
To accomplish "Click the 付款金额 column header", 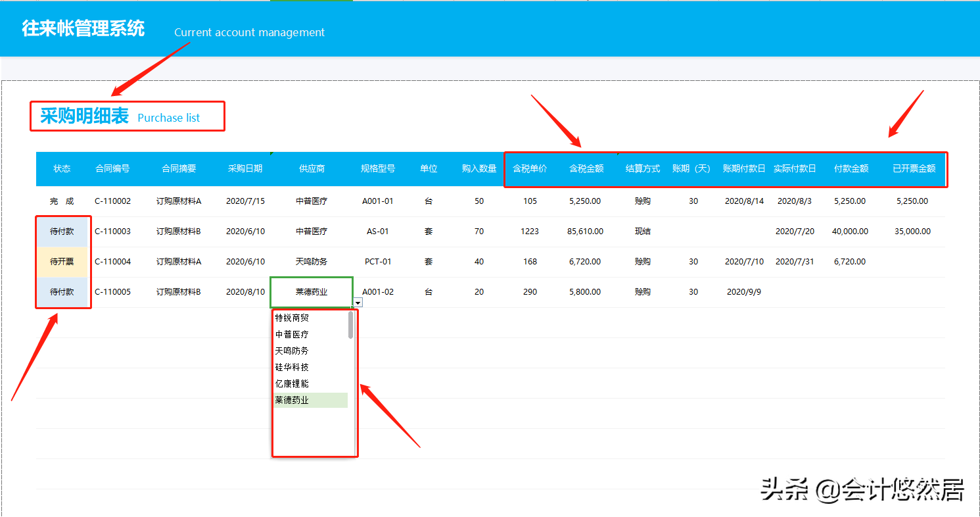I will click(851, 168).
